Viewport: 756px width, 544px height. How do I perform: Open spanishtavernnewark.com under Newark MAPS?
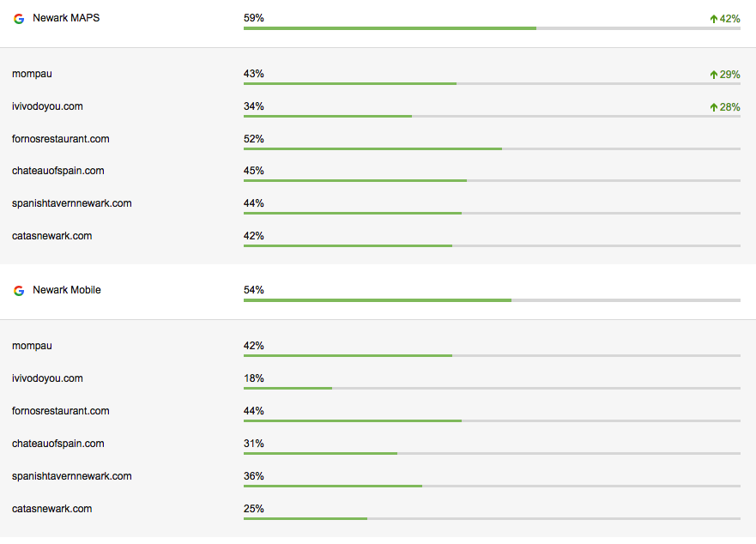point(71,203)
